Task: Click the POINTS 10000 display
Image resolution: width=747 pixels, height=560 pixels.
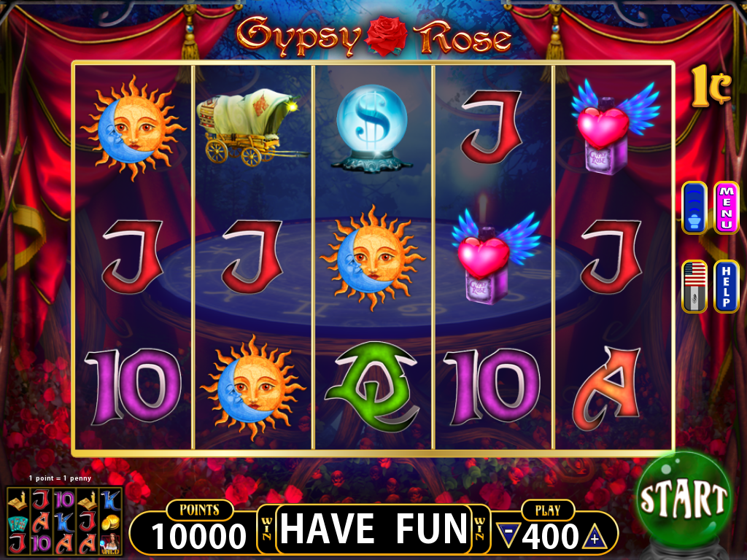Action: (x=198, y=527)
